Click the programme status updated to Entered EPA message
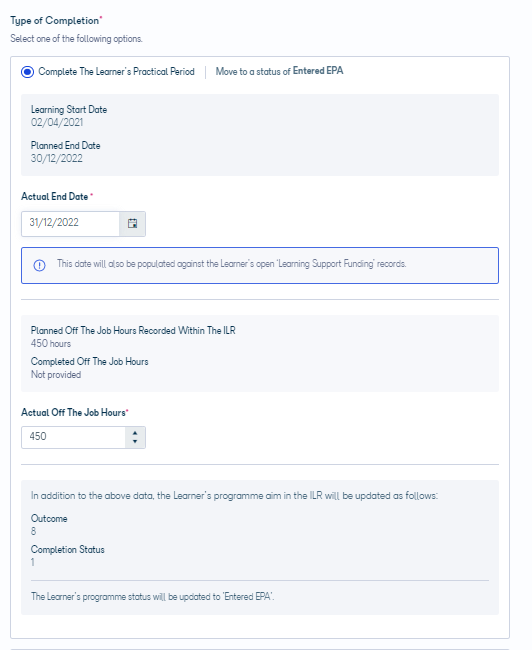Viewport: 532px width, 650px height. click(153, 597)
